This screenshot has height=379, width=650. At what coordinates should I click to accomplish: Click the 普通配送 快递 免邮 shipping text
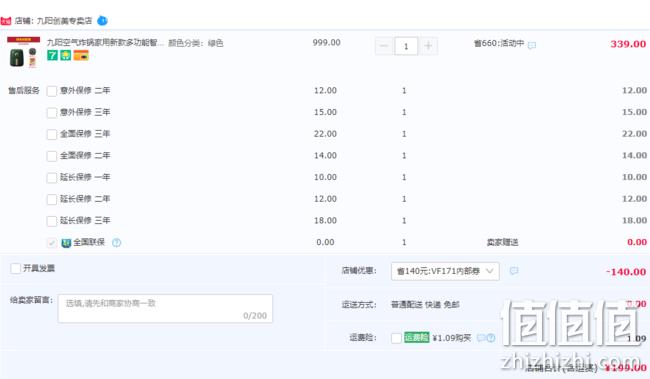click(x=425, y=305)
